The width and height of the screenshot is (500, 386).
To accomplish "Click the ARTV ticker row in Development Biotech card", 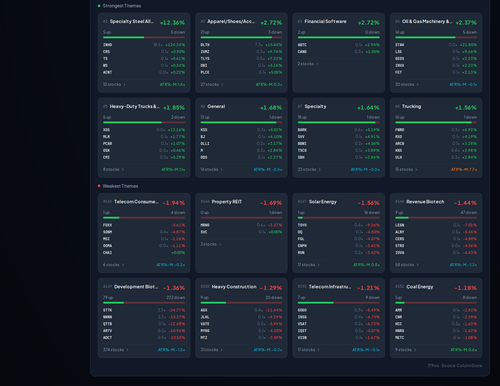I will click(x=144, y=331).
